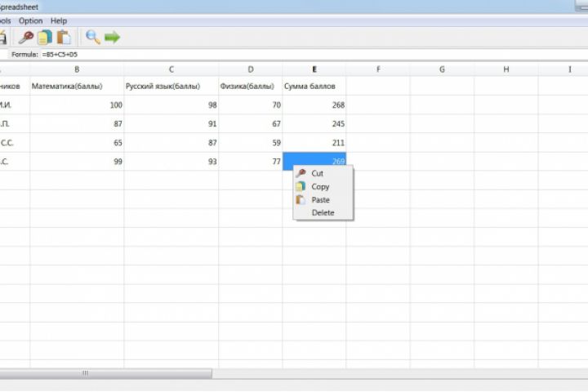Select the cell 'Математика(баллы)'

point(77,87)
